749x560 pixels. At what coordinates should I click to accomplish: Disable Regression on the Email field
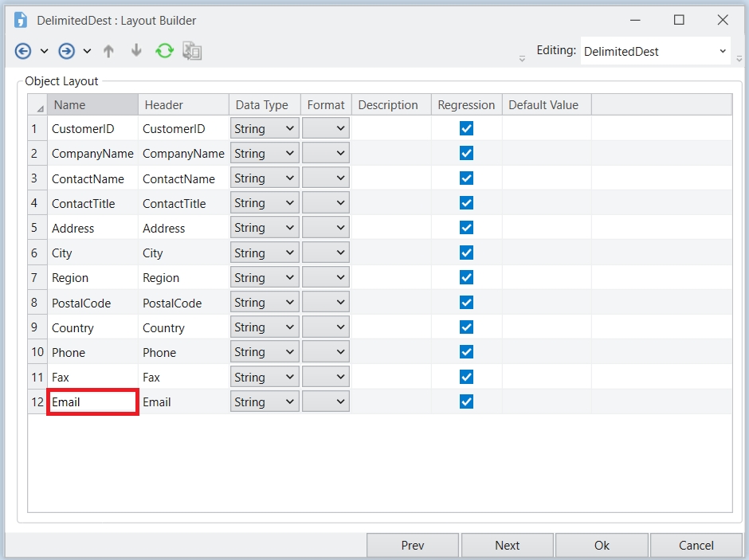[x=467, y=401]
